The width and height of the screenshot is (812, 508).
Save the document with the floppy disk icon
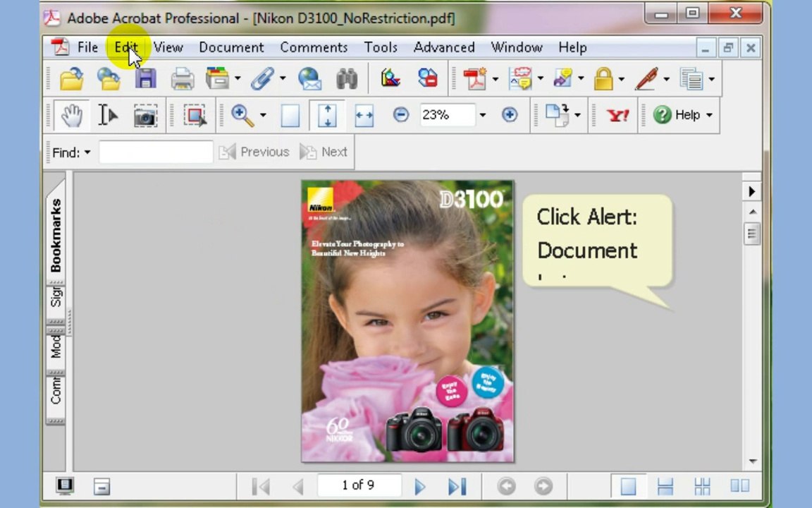coord(145,79)
